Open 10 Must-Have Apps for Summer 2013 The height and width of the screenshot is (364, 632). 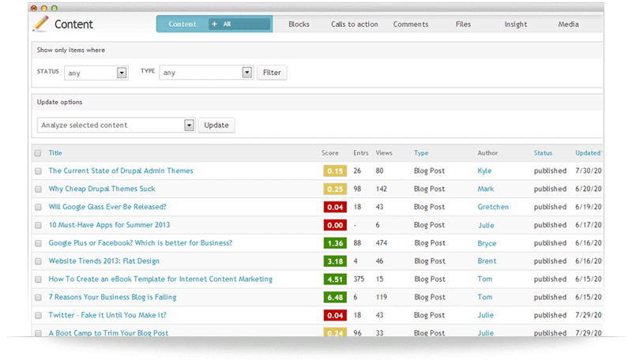[x=109, y=225]
